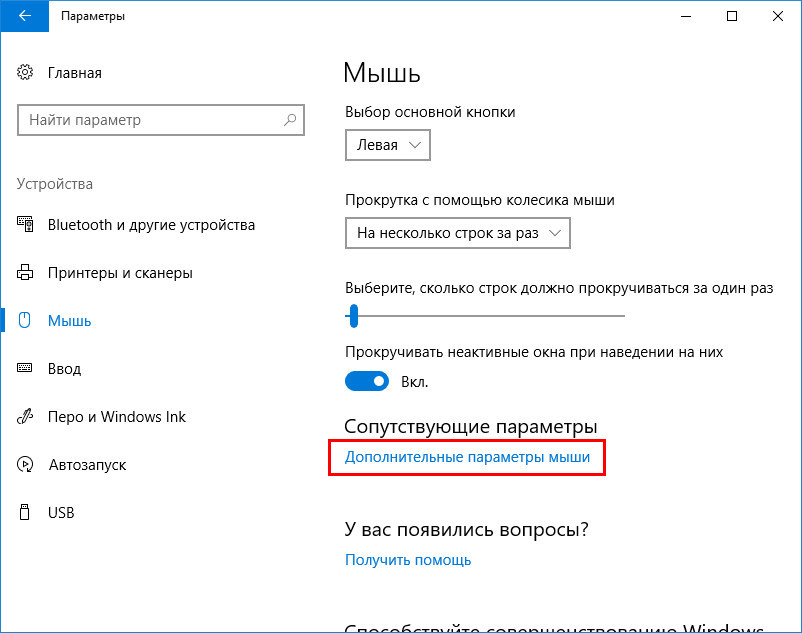Image resolution: width=802 pixels, height=633 pixels.
Task: Toggle inactive window scrolling switch
Action: pyautogui.click(x=367, y=381)
